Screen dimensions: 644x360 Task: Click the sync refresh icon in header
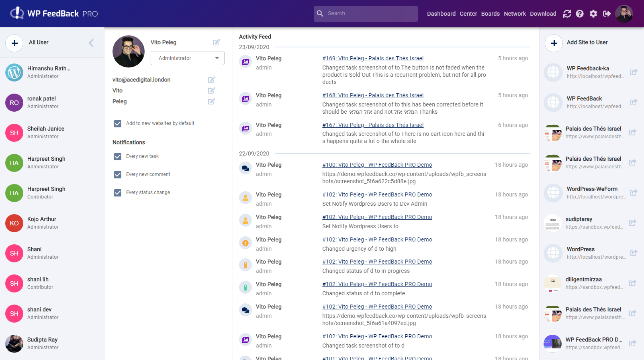point(567,14)
